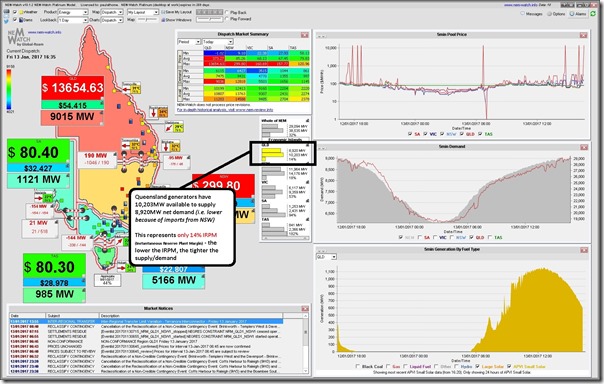Open the Lookback dropdown showing 1 Day
This screenshot has height=384, width=604.
73,19
